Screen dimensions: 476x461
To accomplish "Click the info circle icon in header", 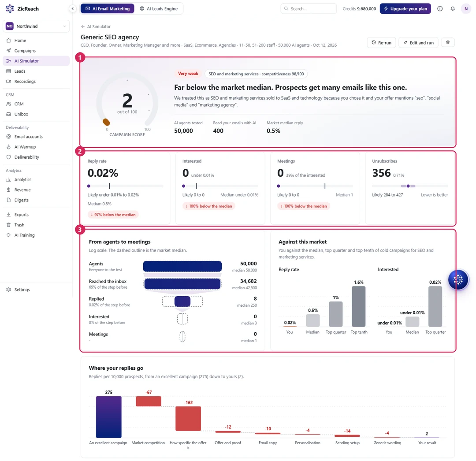I will pyautogui.click(x=440, y=8).
